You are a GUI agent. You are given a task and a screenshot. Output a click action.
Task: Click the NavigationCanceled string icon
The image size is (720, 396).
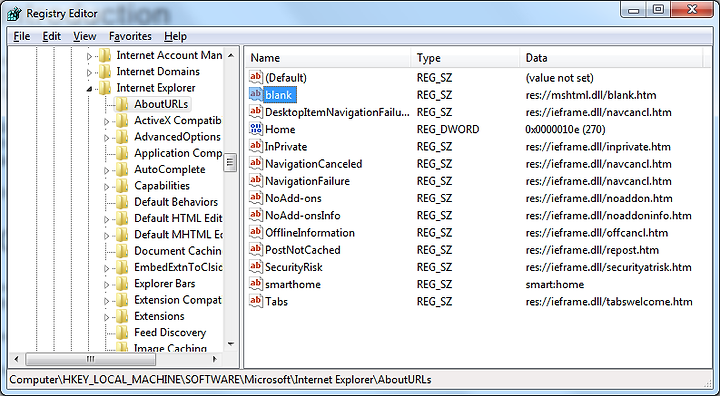point(255,164)
